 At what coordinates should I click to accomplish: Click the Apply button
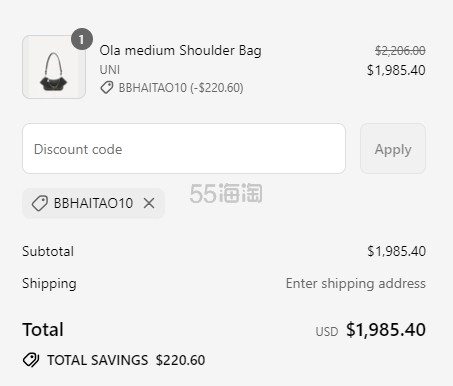[x=393, y=149]
